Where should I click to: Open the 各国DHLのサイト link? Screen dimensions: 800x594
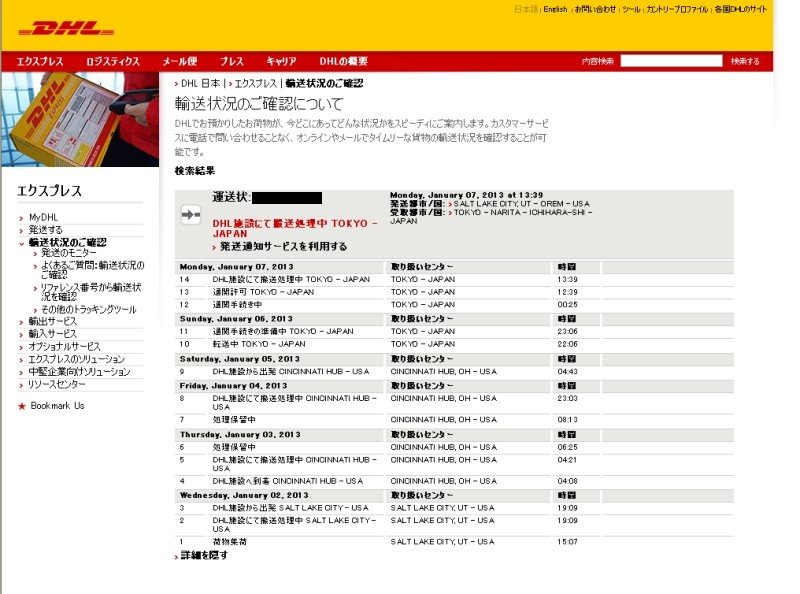740,9
